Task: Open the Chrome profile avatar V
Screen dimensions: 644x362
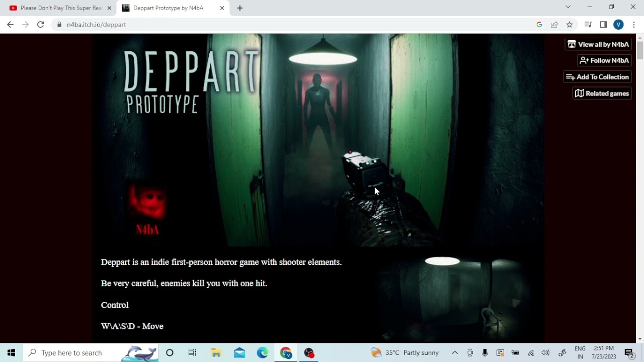Action: (x=618, y=25)
